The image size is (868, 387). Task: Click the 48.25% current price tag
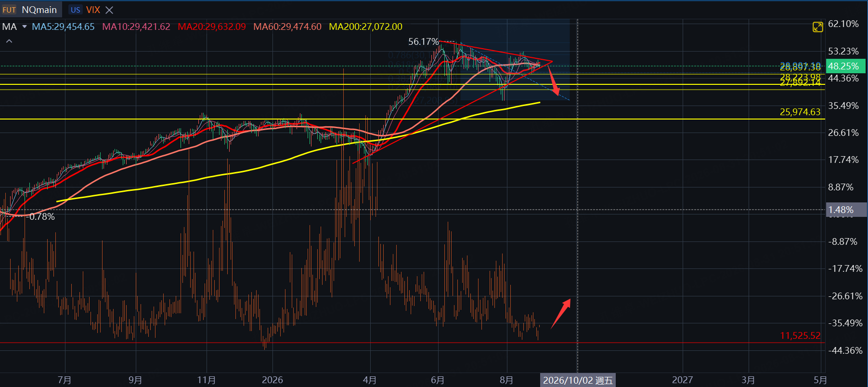pos(846,66)
